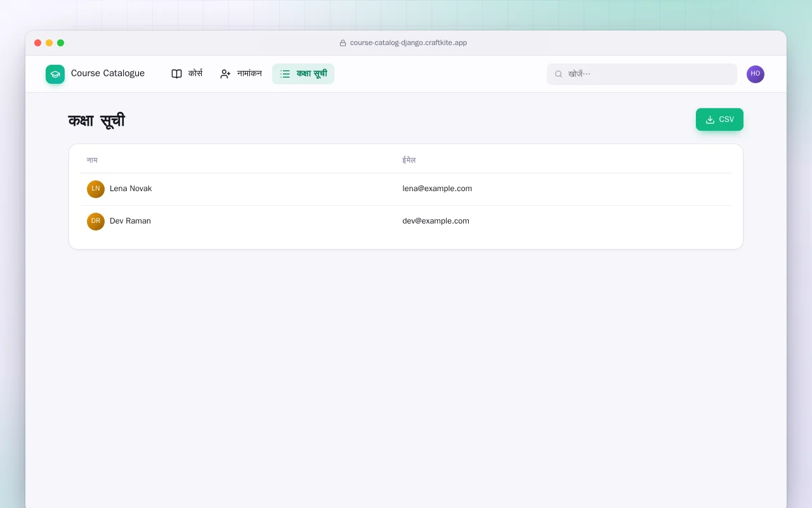Click the download icon on CSV button
The image size is (812, 508).
[710, 119]
